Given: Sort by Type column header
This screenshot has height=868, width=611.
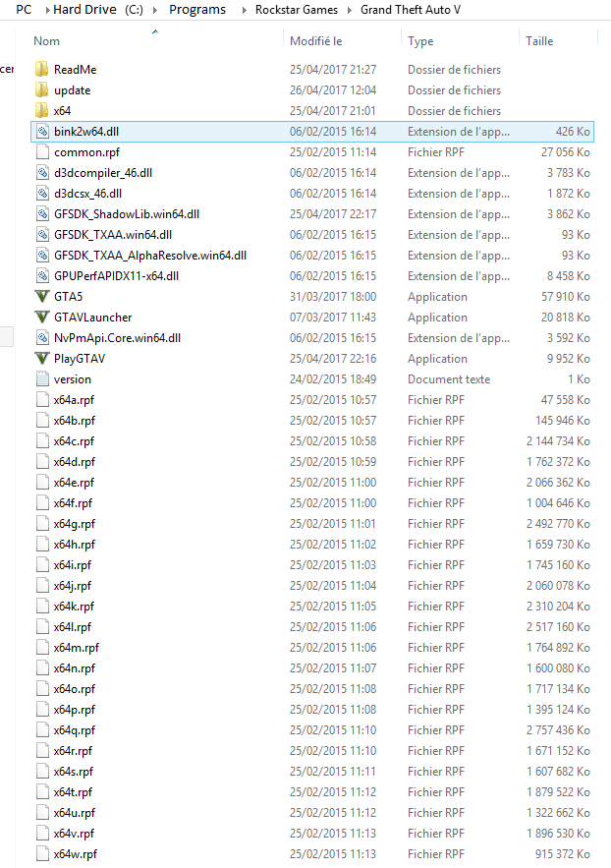Looking at the screenshot, I should click(420, 41).
